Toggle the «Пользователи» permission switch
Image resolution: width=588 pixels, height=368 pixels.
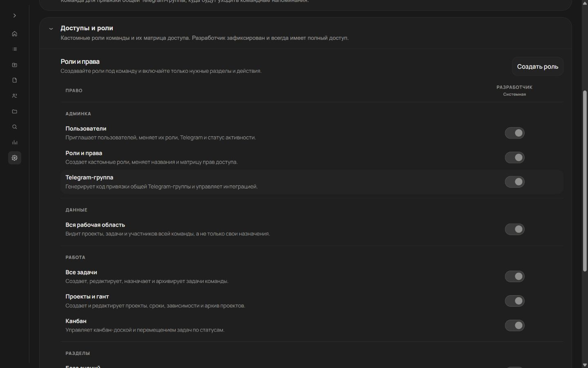514,133
